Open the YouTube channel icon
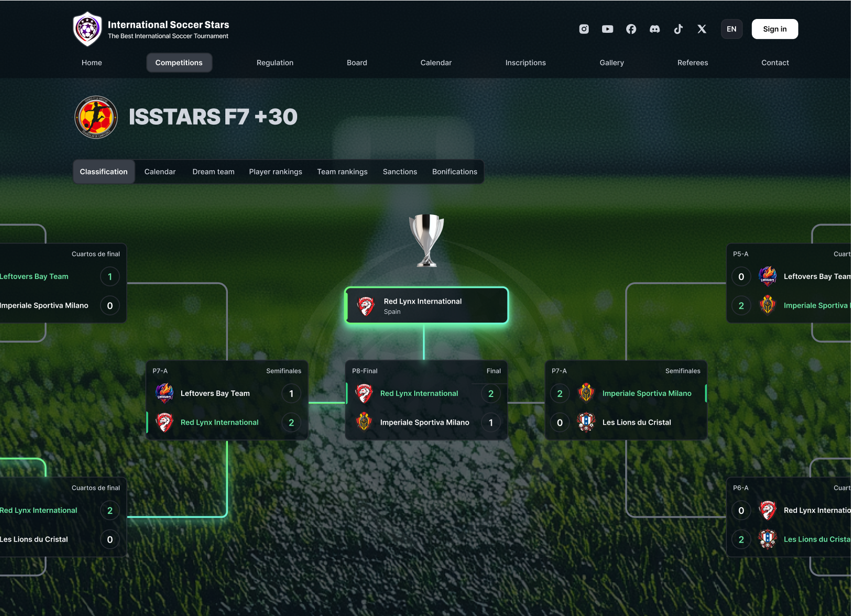This screenshot has height=616, width=851. point(608,29)
